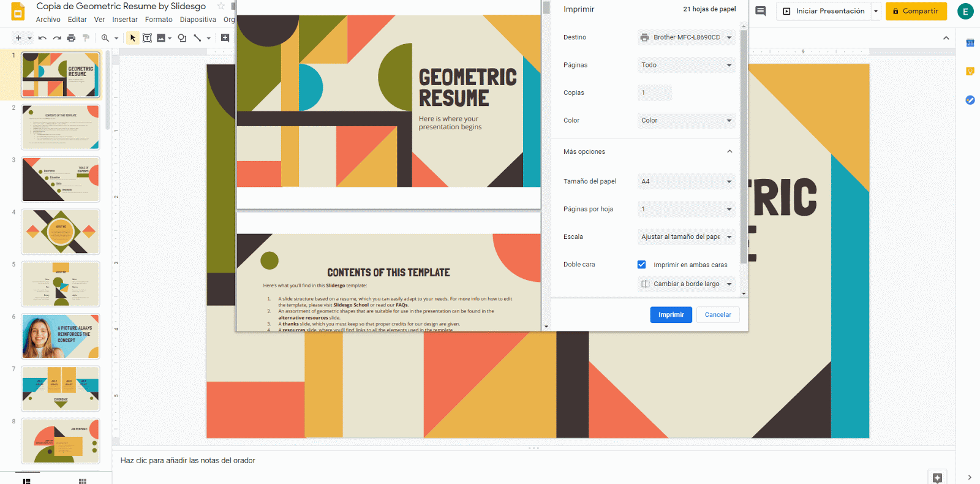The image size is (980, 484).
Task: Click the Cancelar button
Action: (x=718, y=315)
